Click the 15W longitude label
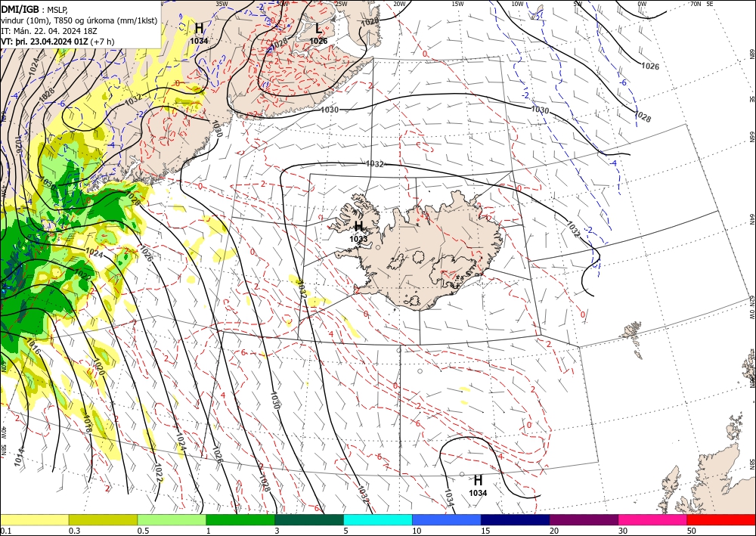Screen dimensions: 756x536 tap(458, 4)
